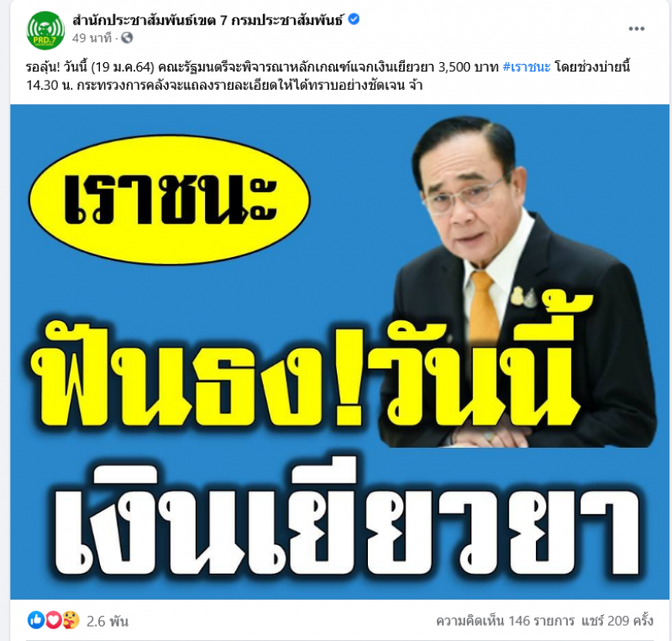
Task: Click the post caption starting รอลุ้น!
Action: tap(328, 76)
